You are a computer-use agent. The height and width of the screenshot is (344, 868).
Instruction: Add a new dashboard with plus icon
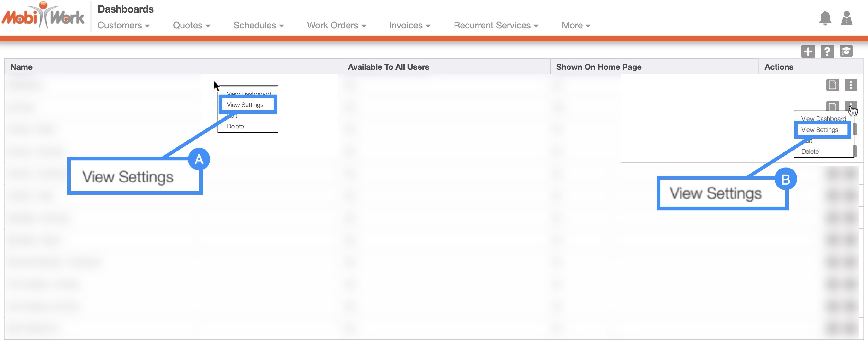808,51
